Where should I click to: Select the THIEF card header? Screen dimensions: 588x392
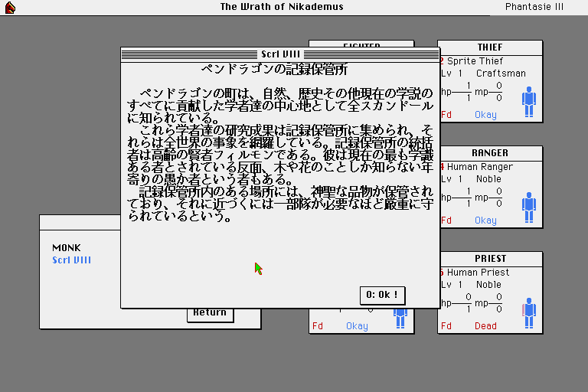click(490, 47)
